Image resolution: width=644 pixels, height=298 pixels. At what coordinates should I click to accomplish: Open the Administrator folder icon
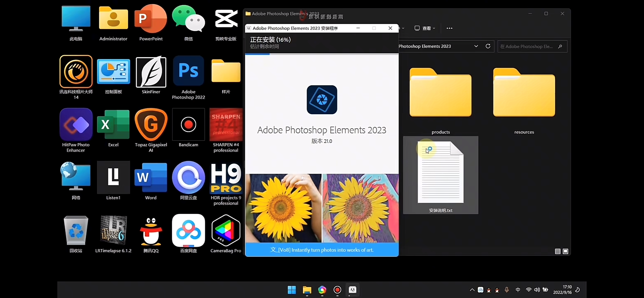pos(113,23)
